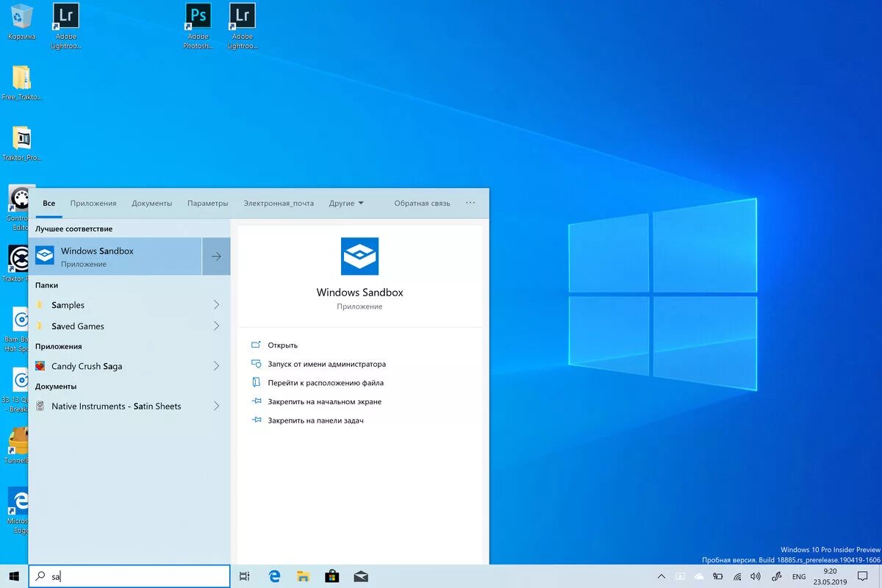The height and width of the screenshot is (588, 882).
Task: Select the Windows Sandbox best match result
Action: [x=115, y=257]
